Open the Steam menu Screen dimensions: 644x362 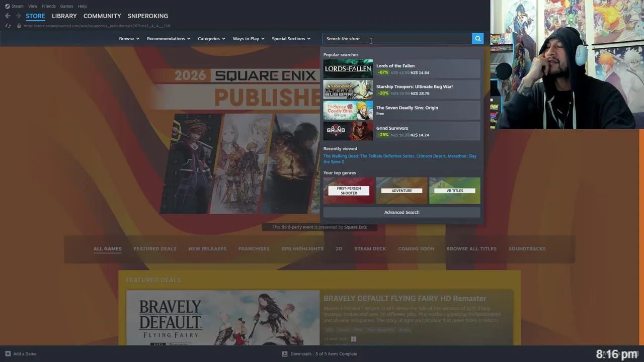(x=18, y=6)
